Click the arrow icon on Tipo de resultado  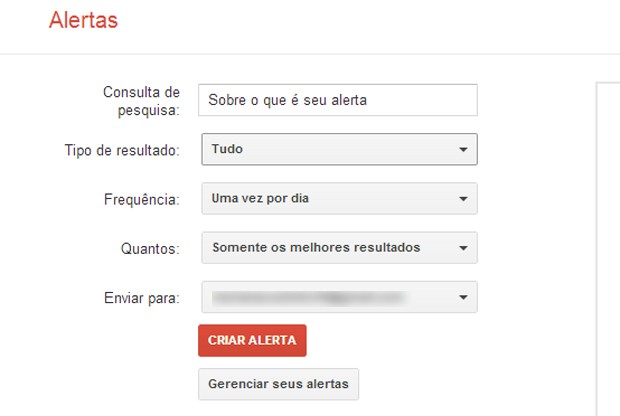[463, 150]
